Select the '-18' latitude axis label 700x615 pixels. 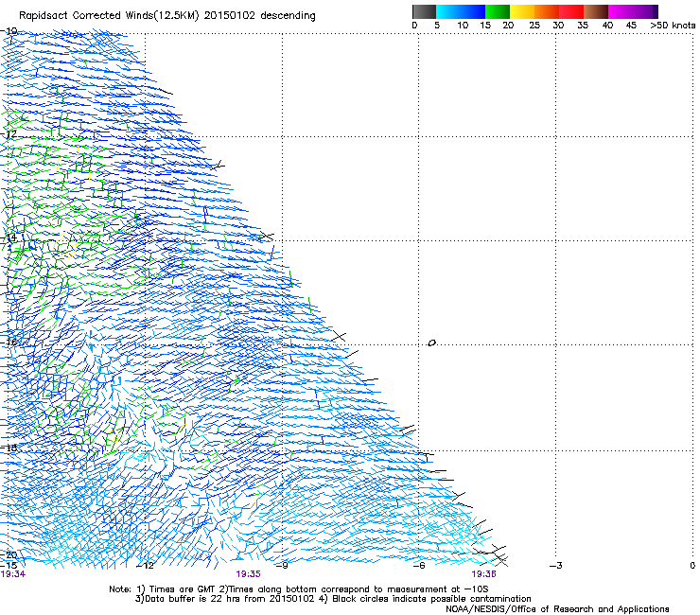coord(9,448)
